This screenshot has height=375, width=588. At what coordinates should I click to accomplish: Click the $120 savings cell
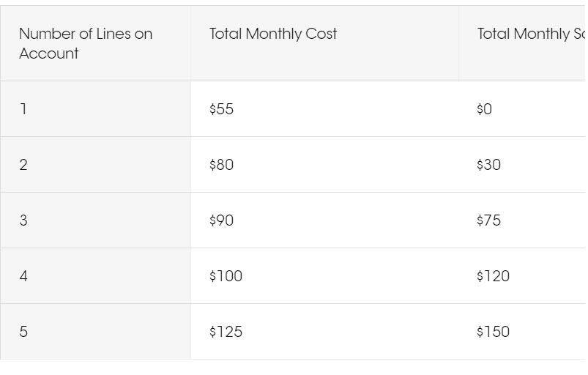tap(522, 276)
